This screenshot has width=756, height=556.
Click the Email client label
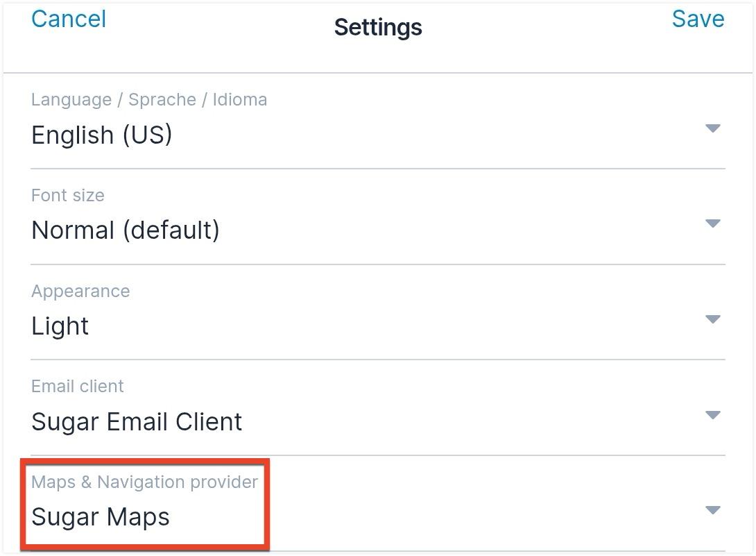(78, 386)
